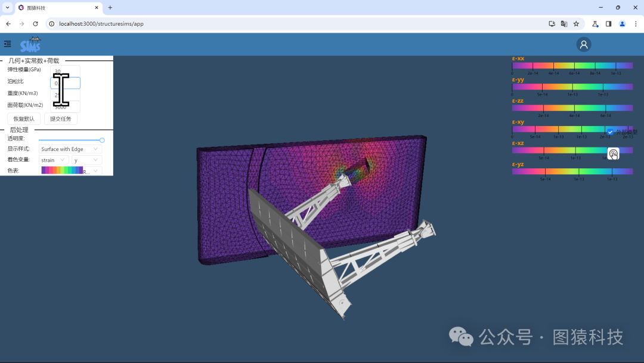The width and height of the screenshot is (644, 363).
Task: Click the ε-xy color bar
Action: [x=572, y=129]
